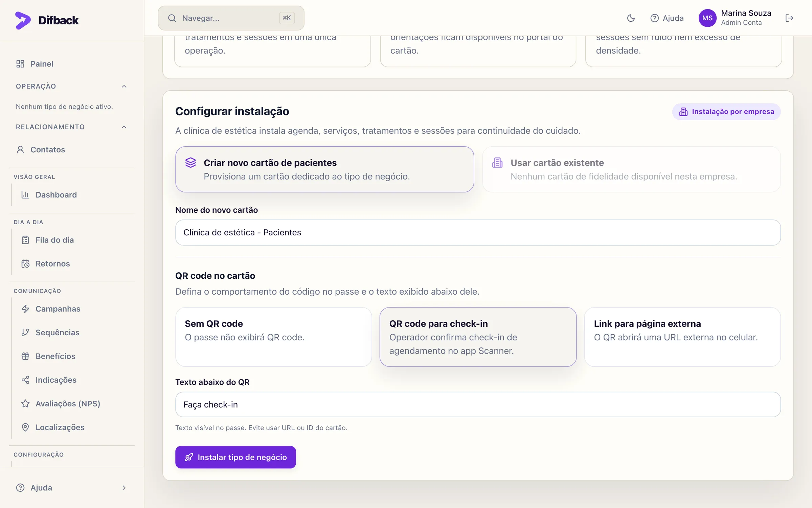Click the Contatos person icon
812x508 pixels.
pos(20,150)
